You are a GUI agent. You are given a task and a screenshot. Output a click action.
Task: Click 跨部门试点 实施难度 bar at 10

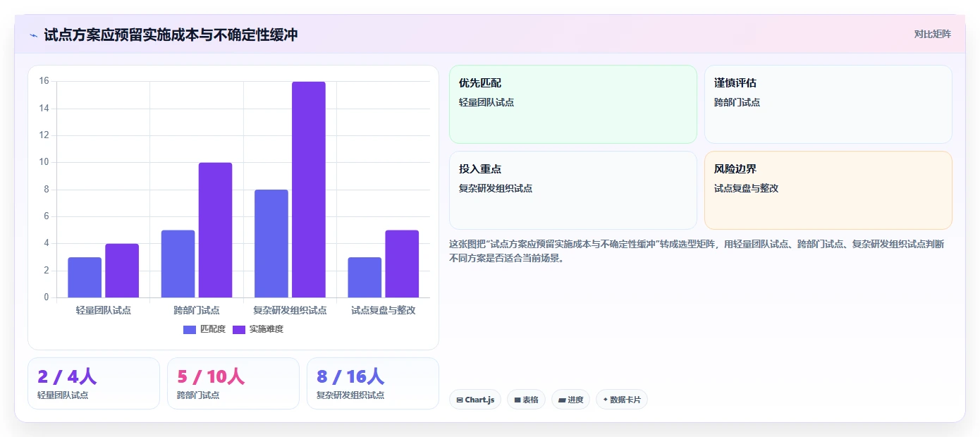click(215, 230)
